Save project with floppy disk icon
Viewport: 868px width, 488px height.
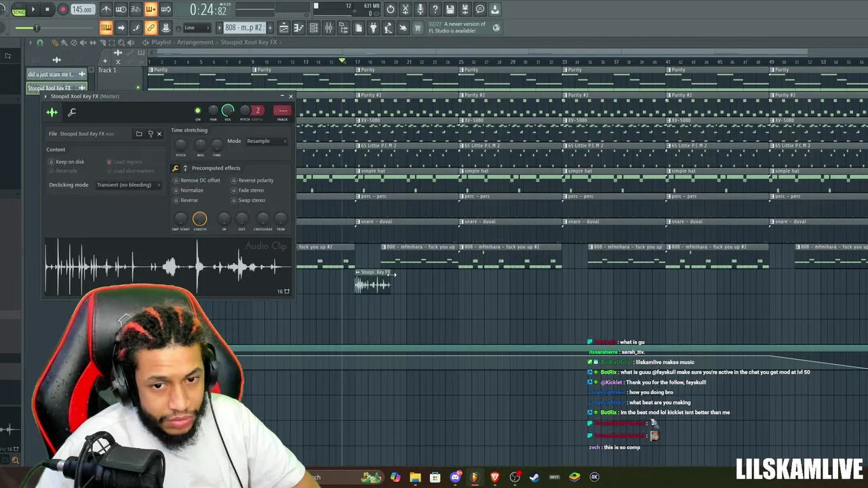coord(450,9)
